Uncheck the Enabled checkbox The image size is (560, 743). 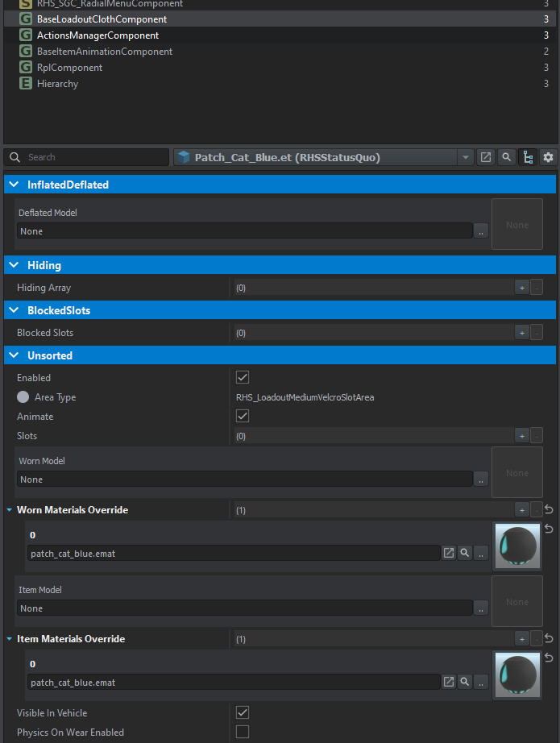243,378
